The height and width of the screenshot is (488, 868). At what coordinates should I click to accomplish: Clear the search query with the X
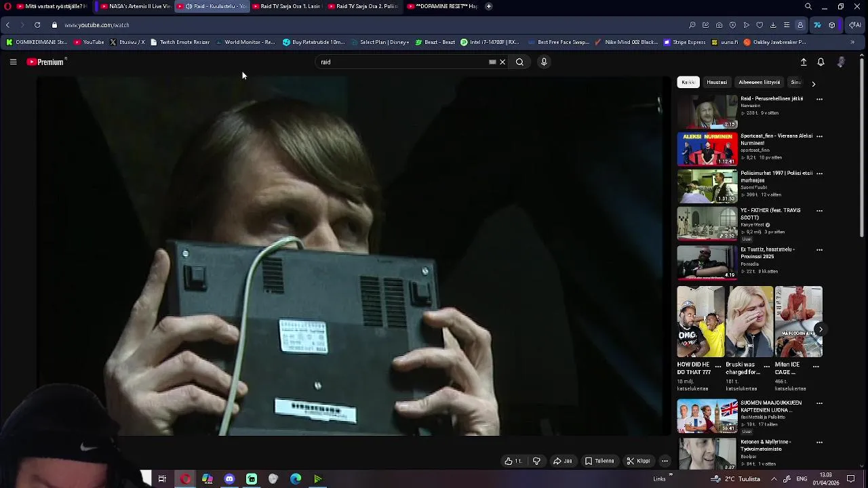point(502,62)
